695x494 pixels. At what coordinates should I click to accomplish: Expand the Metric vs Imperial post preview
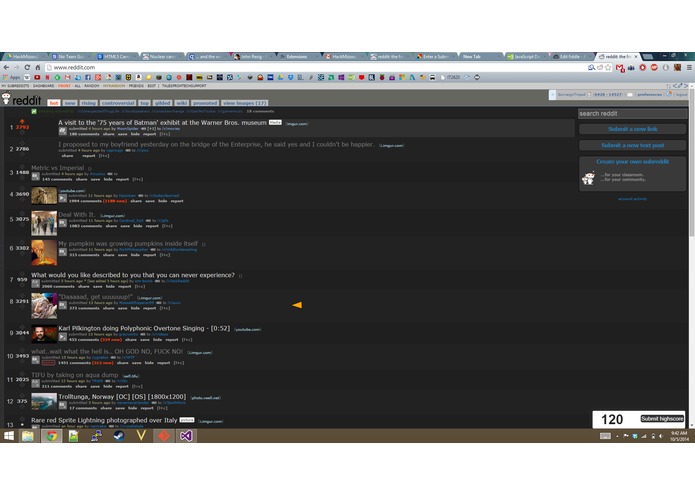(x=35, y=176)
